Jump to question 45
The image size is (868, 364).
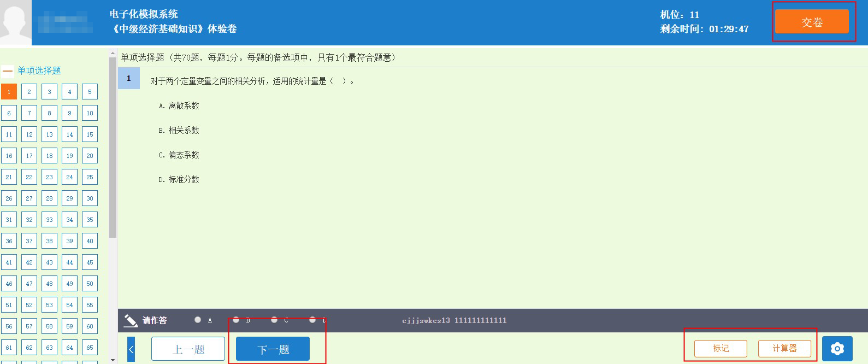tap(90, 262)
